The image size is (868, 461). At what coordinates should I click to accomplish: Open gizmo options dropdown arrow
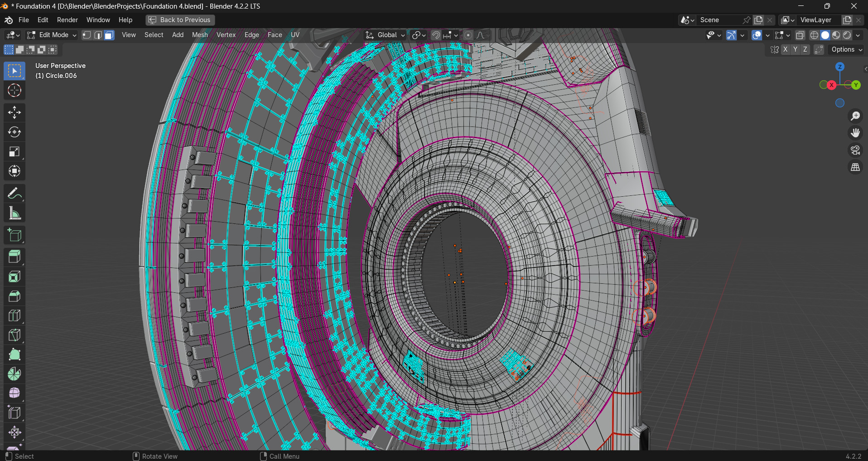(x=742, y=35)
